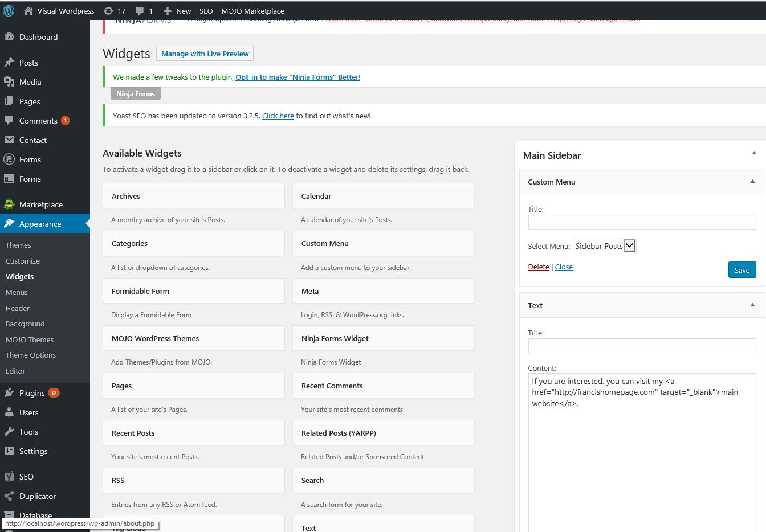Viewport: 766px width, 532px height.
Task: Expand the Calendar available widget
Action: click(x=383, y=196)
